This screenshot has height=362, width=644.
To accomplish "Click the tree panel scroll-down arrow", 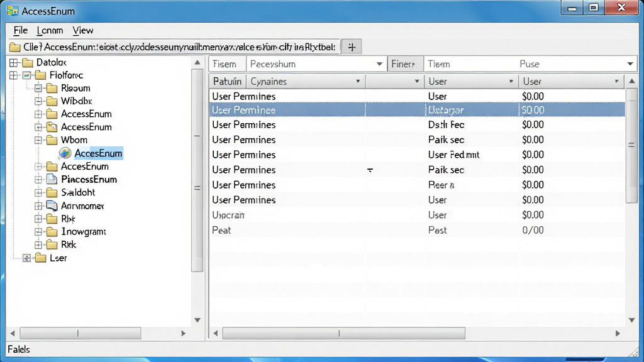I will 197,320.
